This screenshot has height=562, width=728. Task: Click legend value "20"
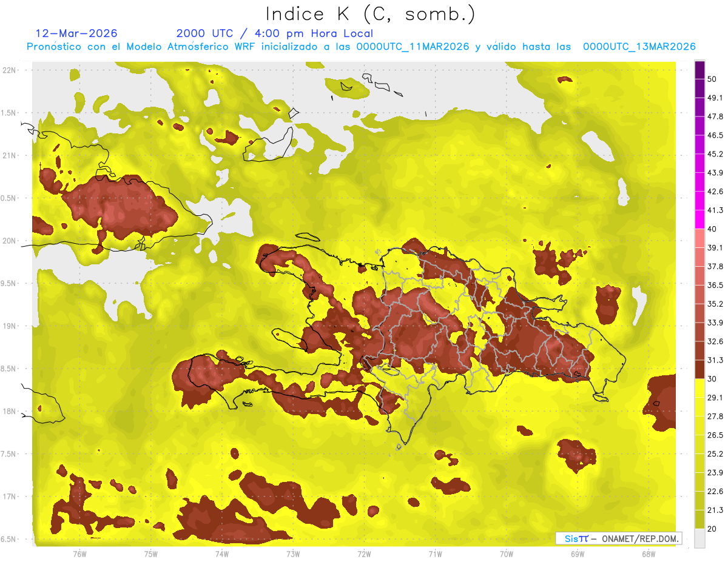712,529
